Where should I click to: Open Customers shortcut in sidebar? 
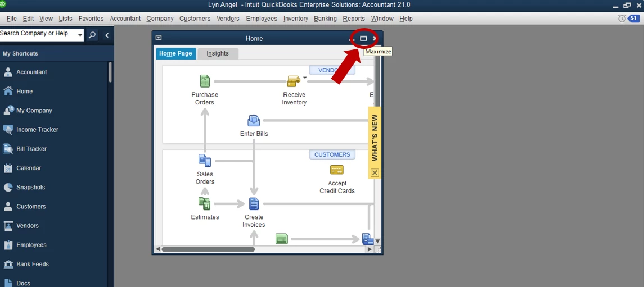31,207
